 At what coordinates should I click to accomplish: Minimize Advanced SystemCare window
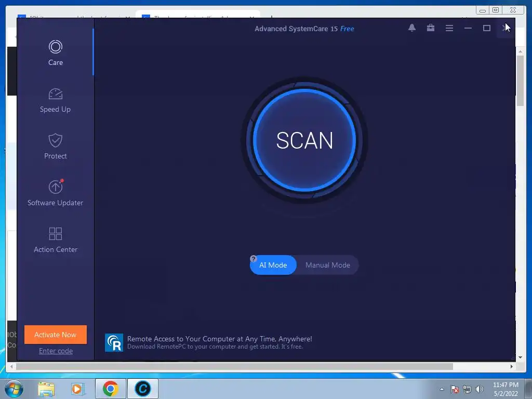pos(468,28)
